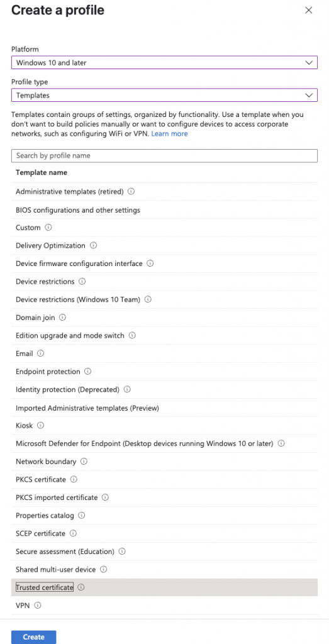Select Shared multi-user device template

click(x=164, y=570)
